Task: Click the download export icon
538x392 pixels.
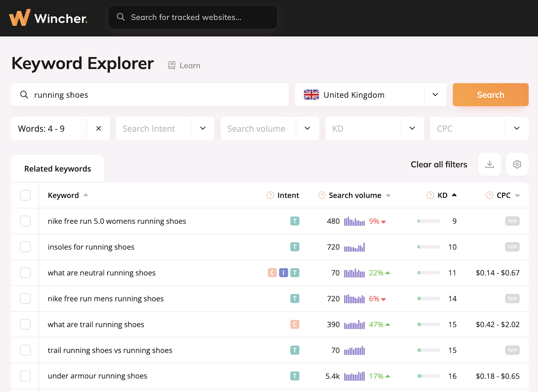Action: coord(490,164)
